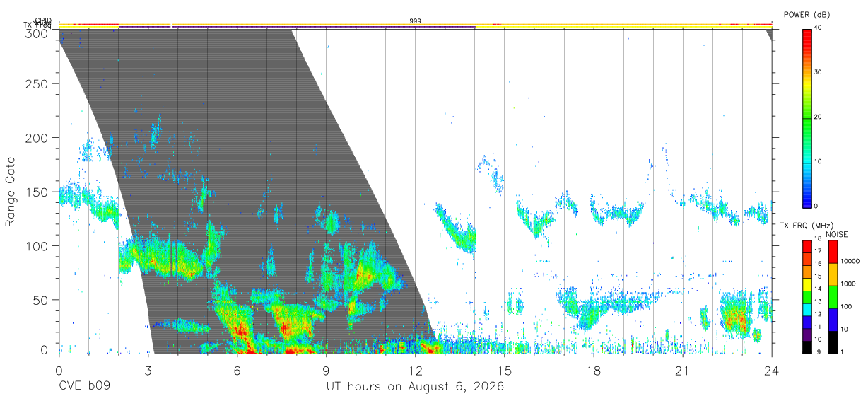Screen dimensions: 868x401
Task: Click the green segment of the NOISE scale
Action: coord(833,297)
